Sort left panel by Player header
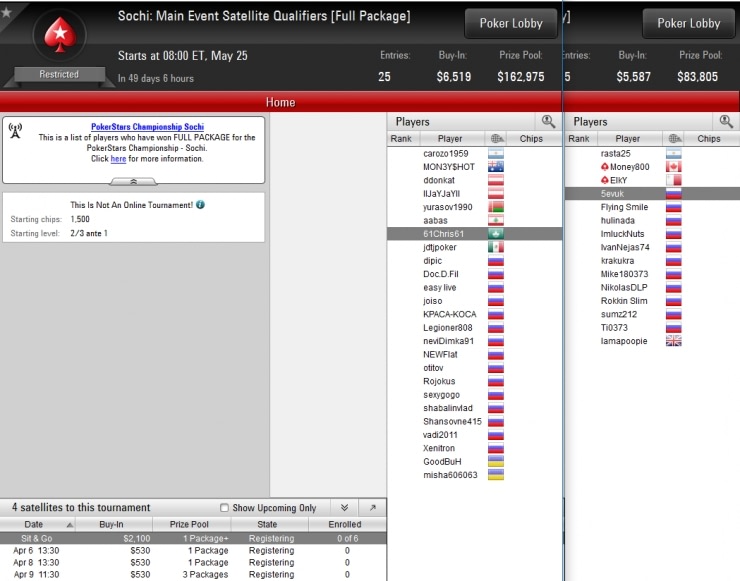Image resolution: width=740 pixels, height=581 pixels. [450, 139]
